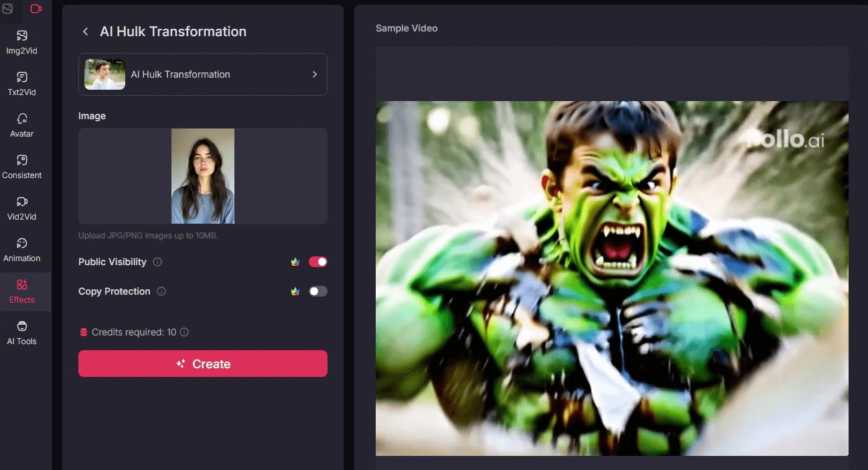Expand the AI Hulk Transformation effect selector
868x470 pixels.
pos(202,74)
